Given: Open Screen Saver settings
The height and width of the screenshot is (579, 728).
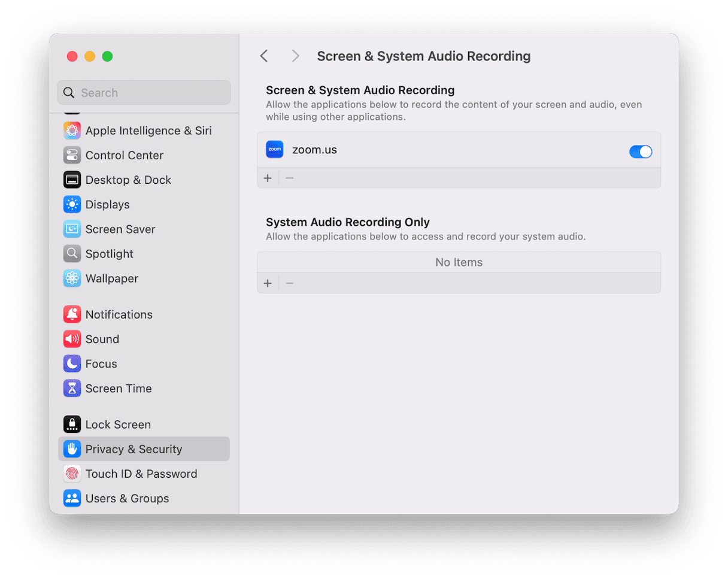Looking at the screenshot, I should click(x=72, y=229).
